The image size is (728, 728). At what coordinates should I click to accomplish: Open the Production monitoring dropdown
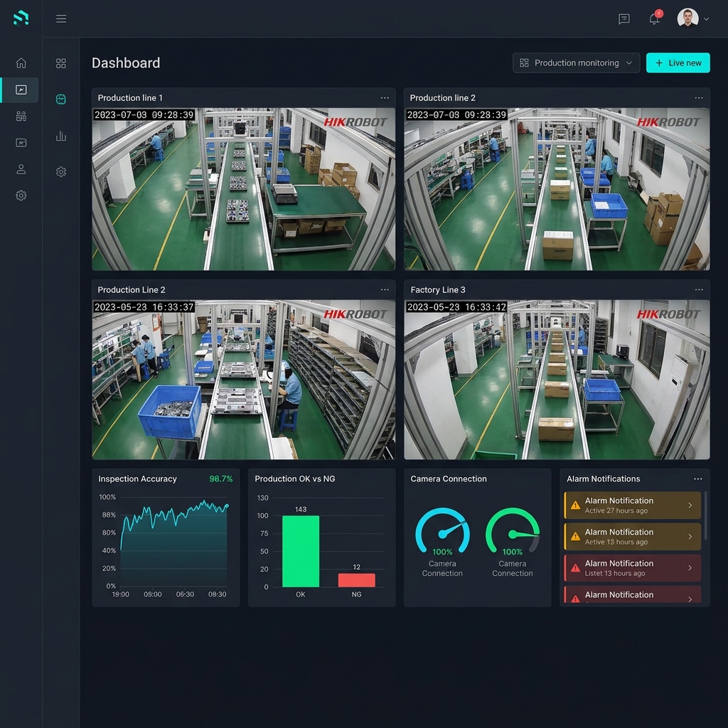(x=576, y=63)
